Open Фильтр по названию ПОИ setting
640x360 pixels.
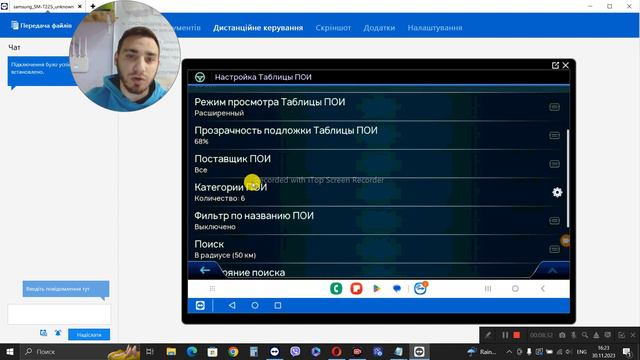click(x=378, y=220)
